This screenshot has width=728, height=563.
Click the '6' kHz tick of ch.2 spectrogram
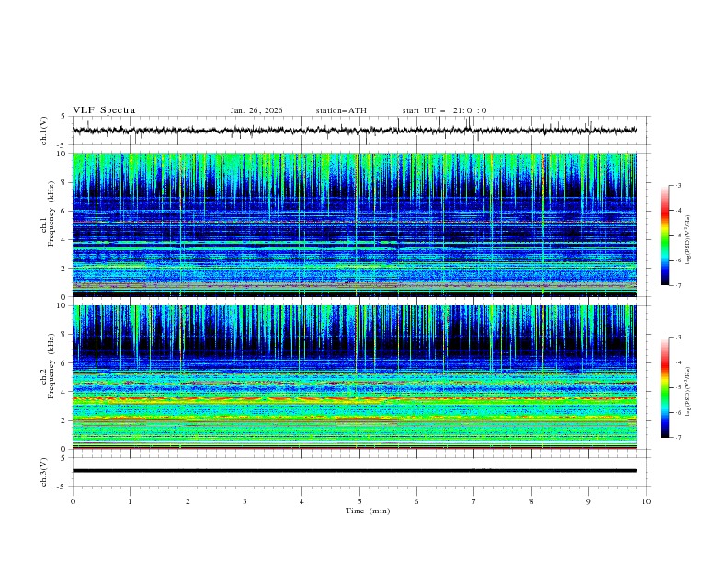coord(63,363)
